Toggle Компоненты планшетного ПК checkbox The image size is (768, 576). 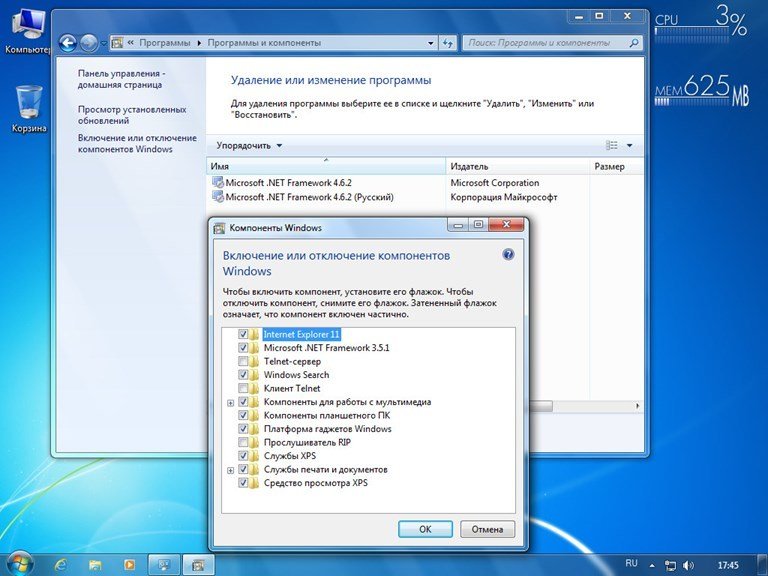[x=243, y=415]
